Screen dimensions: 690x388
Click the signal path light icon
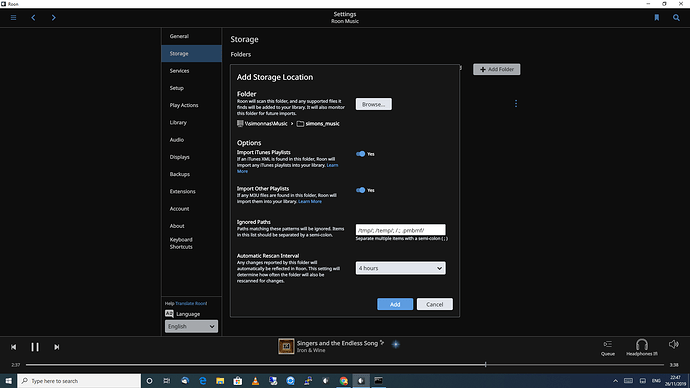396,344
